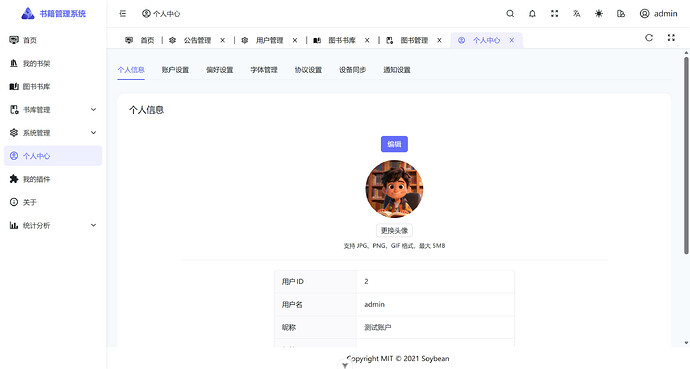The height and width of the screenshot is (369, 690).
Task: Expand the 系统管理 chevron
Action: pyautogui.click(x=93, y=133)
